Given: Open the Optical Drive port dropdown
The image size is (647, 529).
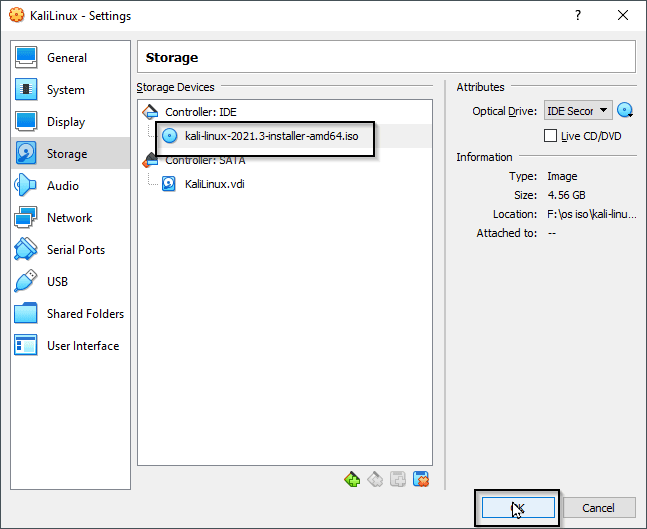Looking at the screenshot, I should [578, 111].
